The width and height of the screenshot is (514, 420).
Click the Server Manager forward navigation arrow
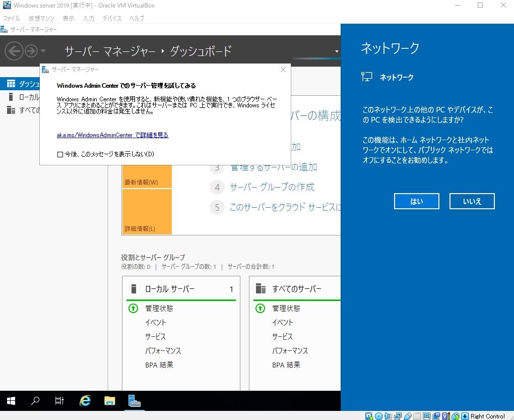pyautogui.click(x=31, y=51)
